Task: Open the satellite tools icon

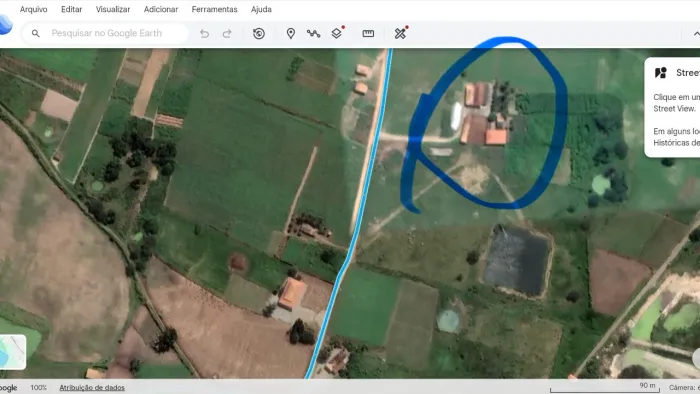Action: 400,33
